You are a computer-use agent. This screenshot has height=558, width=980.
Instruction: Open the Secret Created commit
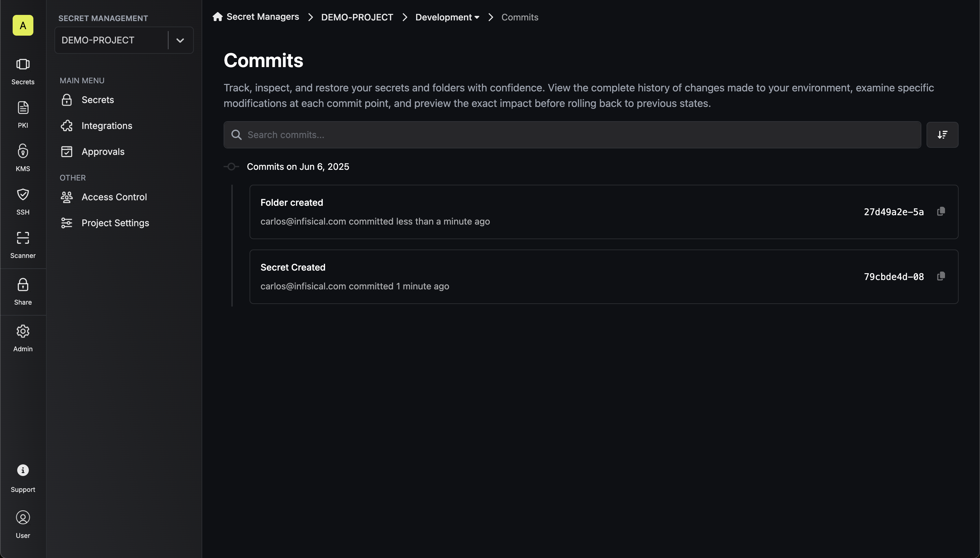pos(604,277)
